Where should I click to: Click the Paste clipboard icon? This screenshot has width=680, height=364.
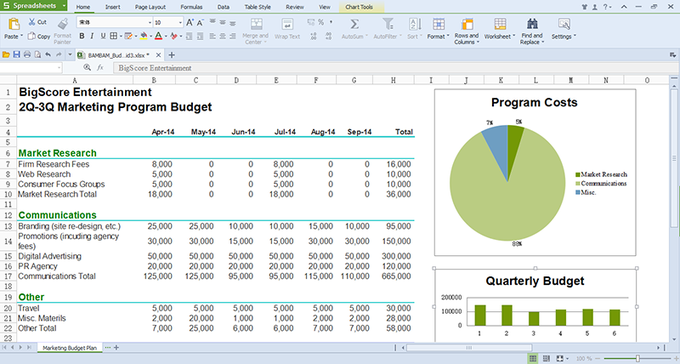[14, 24]
